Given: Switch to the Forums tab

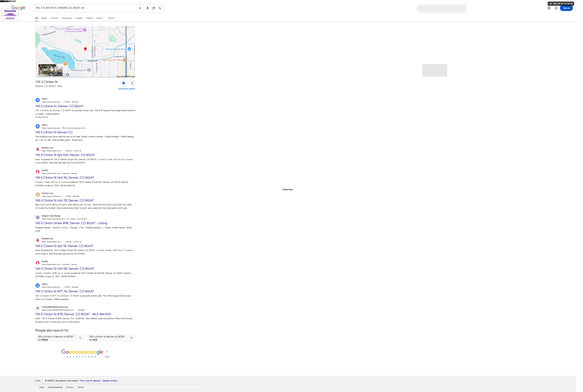Looking at the screenshot, I should point(55,18).
